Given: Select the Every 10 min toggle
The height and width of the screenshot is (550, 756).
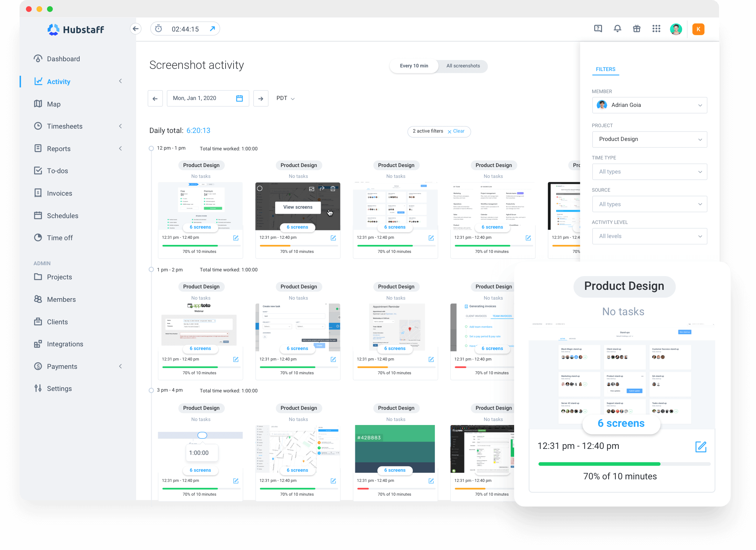Looking at the screenshot, I should pyautogui.click(x=414, y=66).
